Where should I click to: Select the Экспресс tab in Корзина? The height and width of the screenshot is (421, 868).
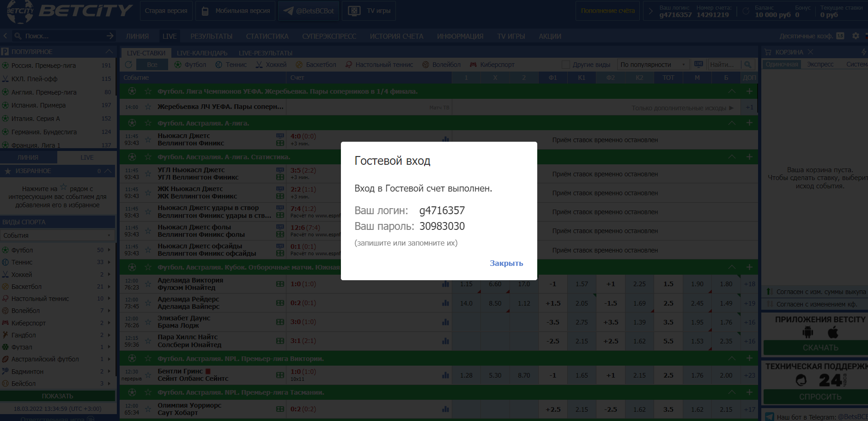(x=820, y=64)
